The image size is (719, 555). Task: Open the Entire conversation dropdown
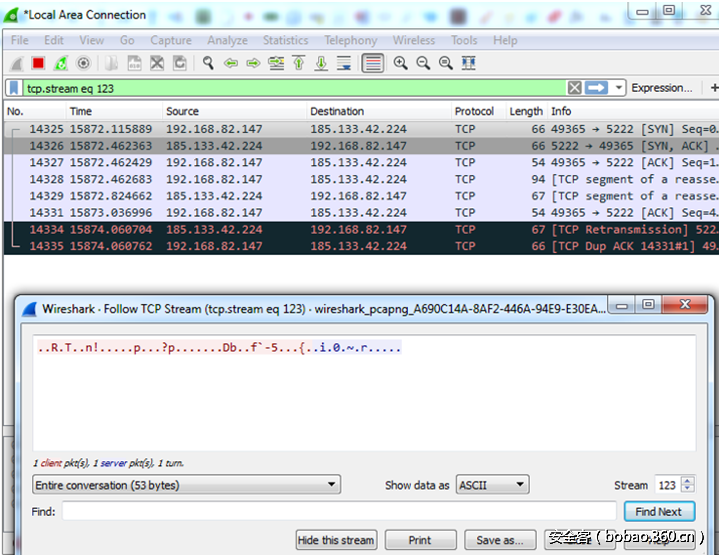coord(186,485)
